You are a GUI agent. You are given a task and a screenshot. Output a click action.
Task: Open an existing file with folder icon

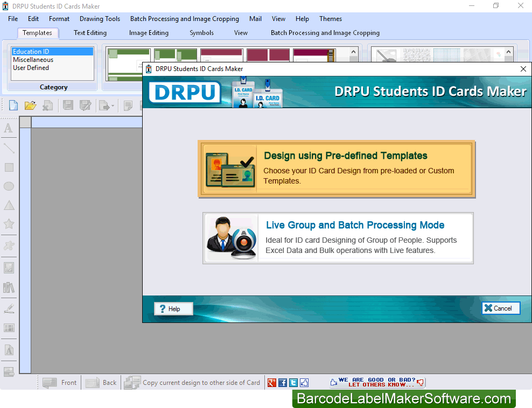pyautogui.click(x=31, y=105)
